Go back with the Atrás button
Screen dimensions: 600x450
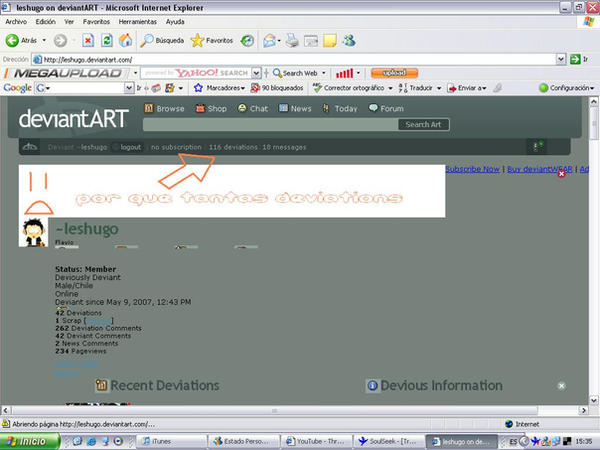click(x=21, y=40)
